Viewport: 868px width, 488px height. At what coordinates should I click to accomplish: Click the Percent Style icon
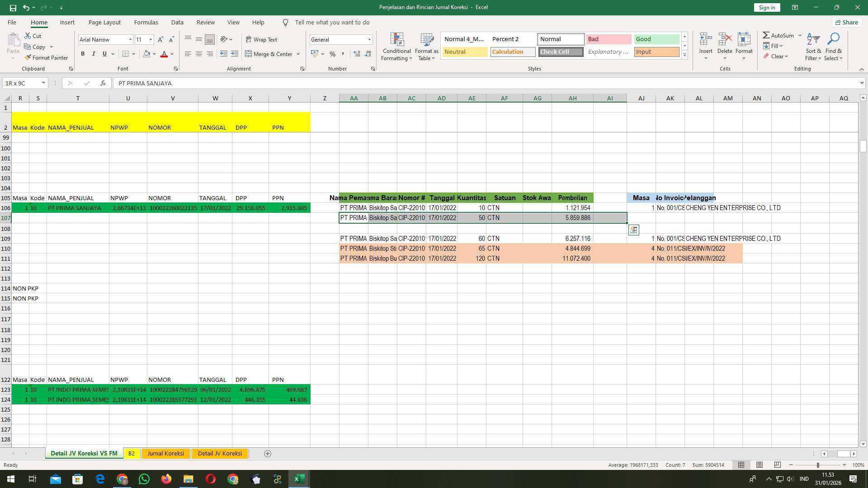(332, 54)
